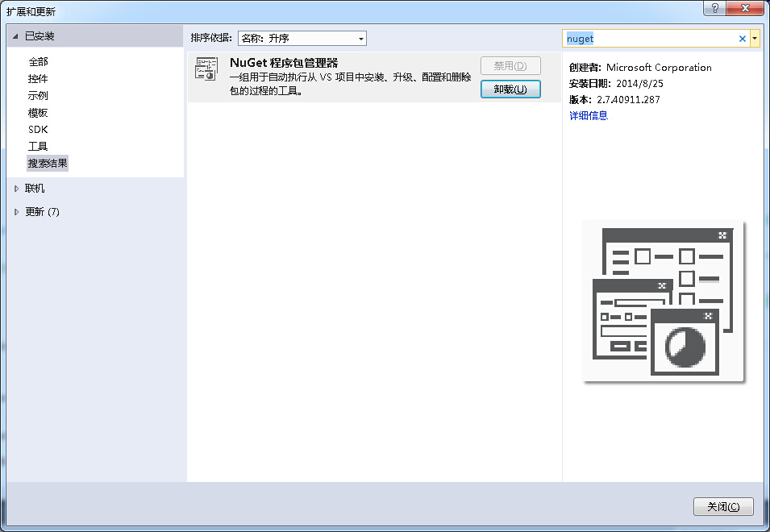Select 搜索结果 in the sidebar

[x=48, y=164]
